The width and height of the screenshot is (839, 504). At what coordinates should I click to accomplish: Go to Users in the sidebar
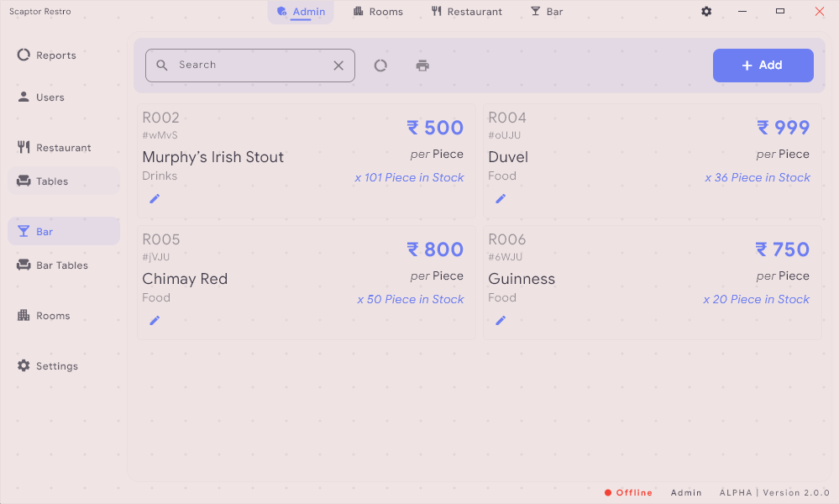pos(50,97)
